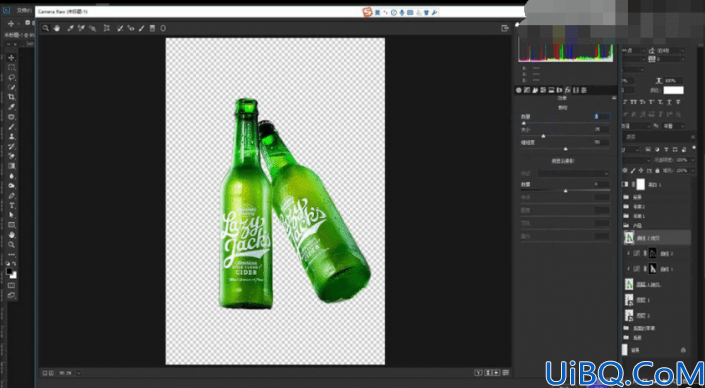Select the Crop tool in Photoshop toolbox
Viewport: 705px width, 388px height.
pyautogui.click(x=12, y=97)
